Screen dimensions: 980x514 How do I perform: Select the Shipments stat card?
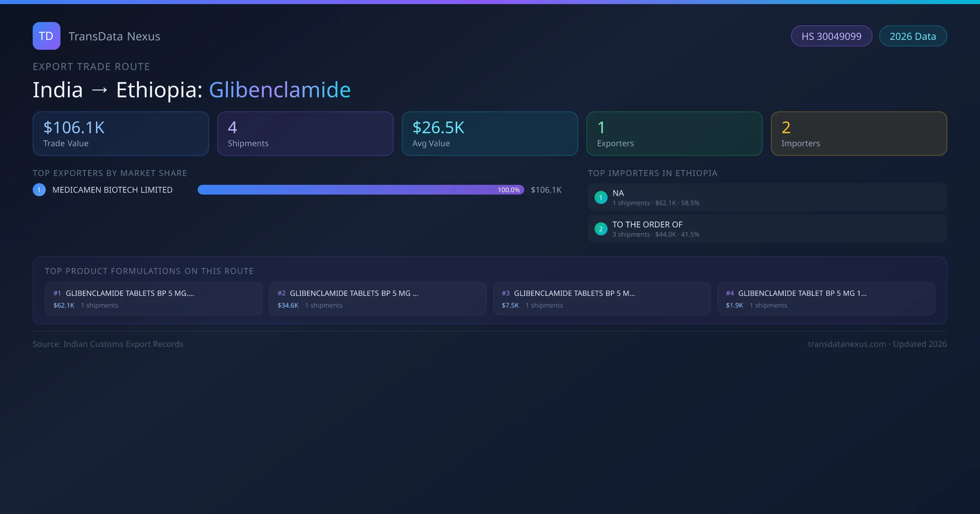[x=305, y=133]
